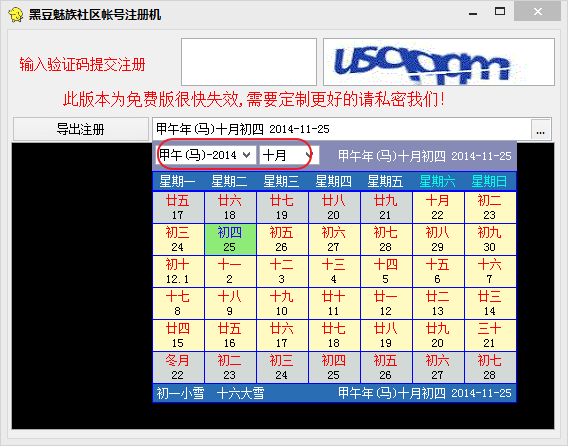Select calendar day 17 廿五 in first row

pos(178,207)
